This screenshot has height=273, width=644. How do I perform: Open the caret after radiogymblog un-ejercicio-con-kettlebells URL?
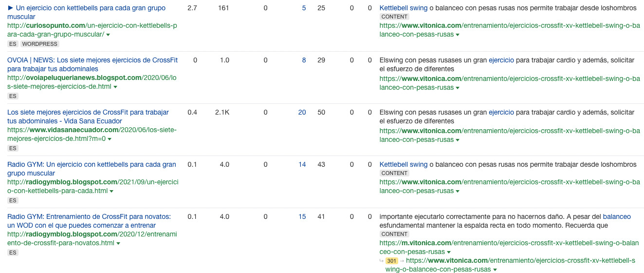point(111,191)
